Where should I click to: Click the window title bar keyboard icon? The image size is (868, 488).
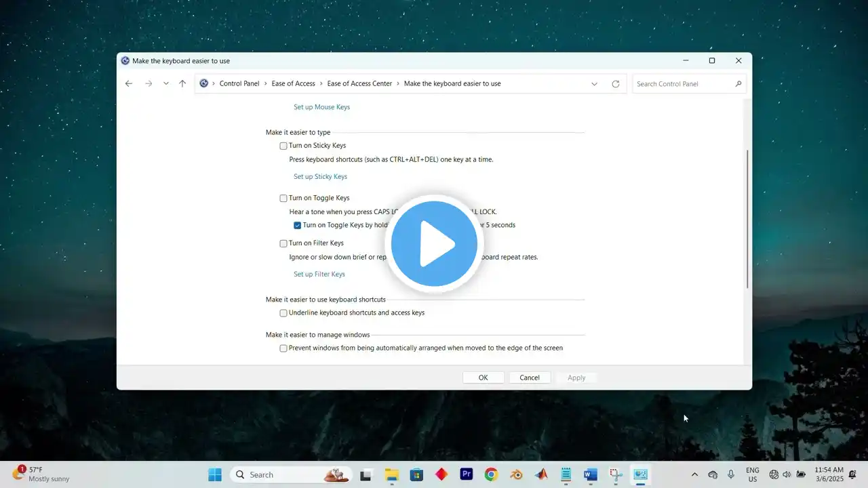125,60
